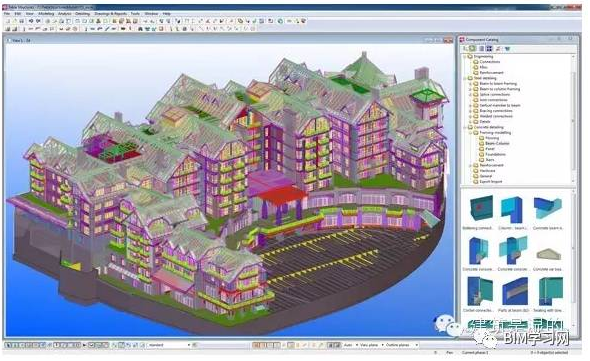Viewport: 590px width, 361px height.
Task: Close the 3D view window
Action: pos(449,40)
